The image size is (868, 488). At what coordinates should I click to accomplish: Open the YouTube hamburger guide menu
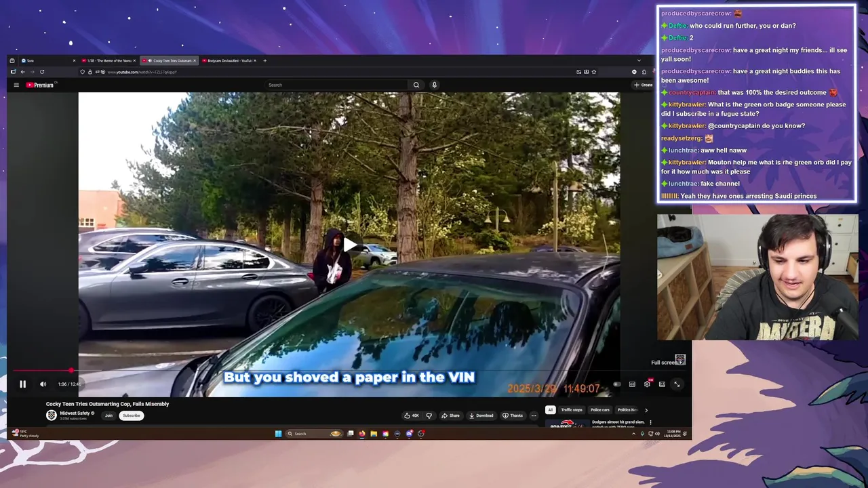16,85
